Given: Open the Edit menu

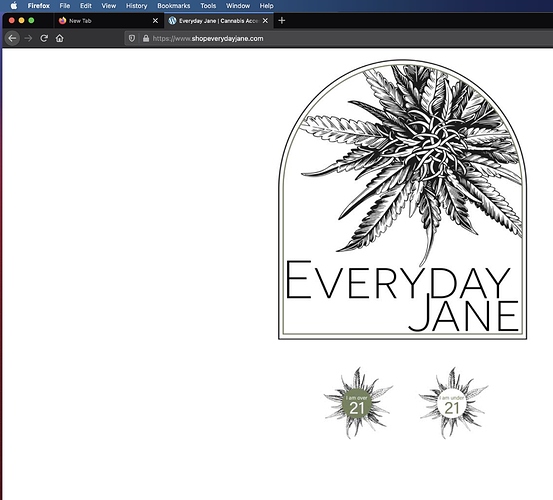Looking at the screenshot, I should pyautogui.click(x=86, y=6).
